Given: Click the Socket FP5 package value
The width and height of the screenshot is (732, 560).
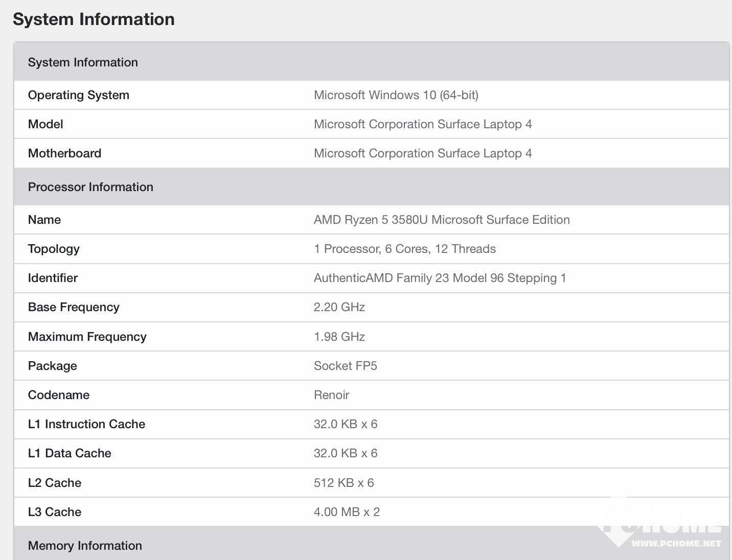Looking at the screenshot, I should tap(345, 366).
